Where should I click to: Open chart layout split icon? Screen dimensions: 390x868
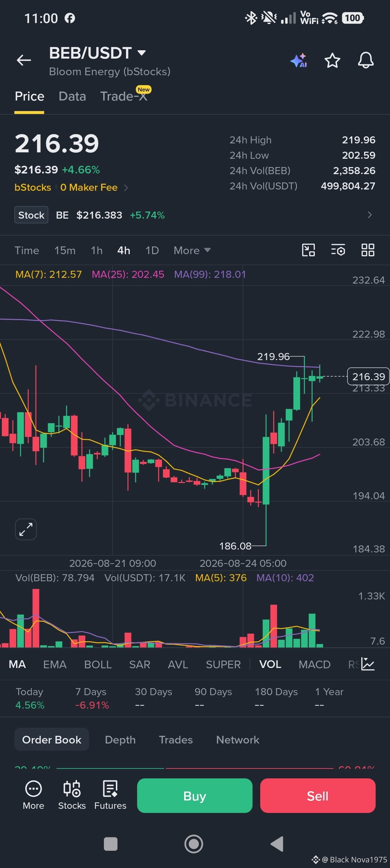(308, 250)
